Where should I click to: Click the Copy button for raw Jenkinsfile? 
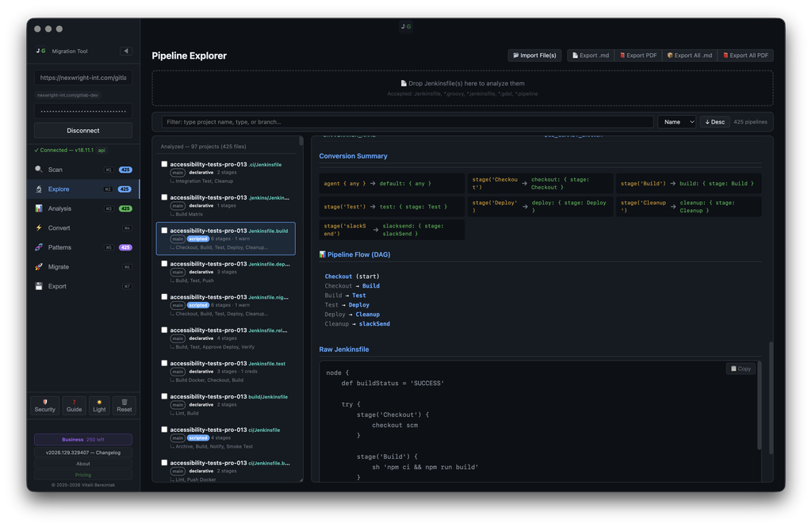click(x=741, y=369)
